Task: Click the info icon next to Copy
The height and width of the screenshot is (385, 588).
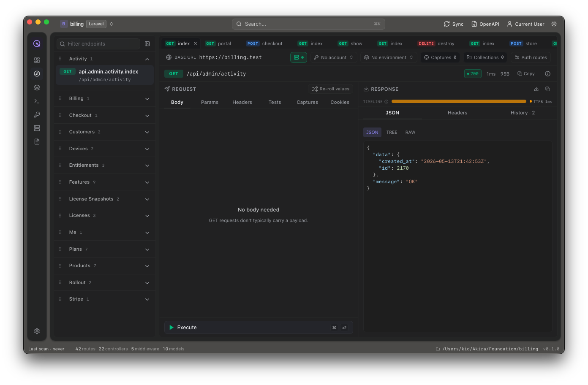Action: point(547,74)
